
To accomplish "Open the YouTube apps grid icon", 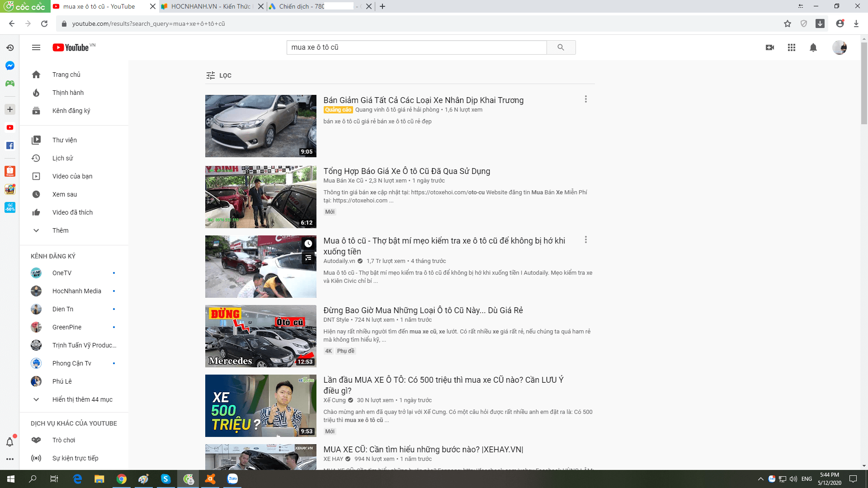I will coord(791,47).
